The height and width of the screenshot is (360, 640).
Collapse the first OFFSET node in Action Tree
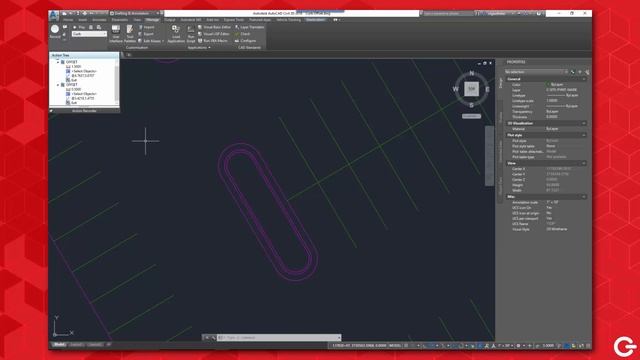(58, 62)
